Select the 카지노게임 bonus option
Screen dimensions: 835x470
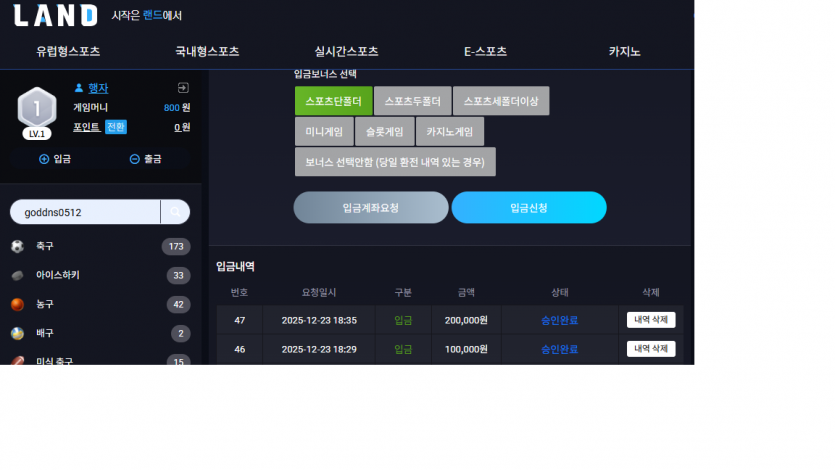pyautogui.click(x=449, y=131)
